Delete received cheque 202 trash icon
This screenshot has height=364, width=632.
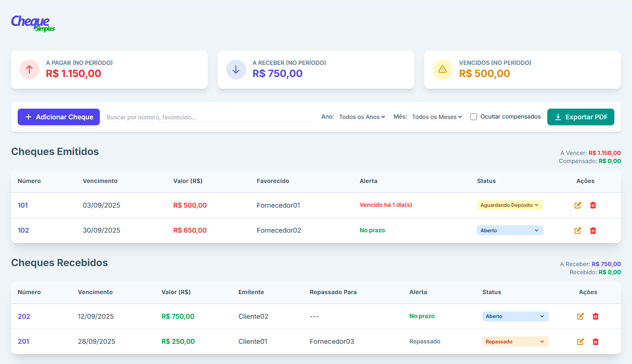596,316
